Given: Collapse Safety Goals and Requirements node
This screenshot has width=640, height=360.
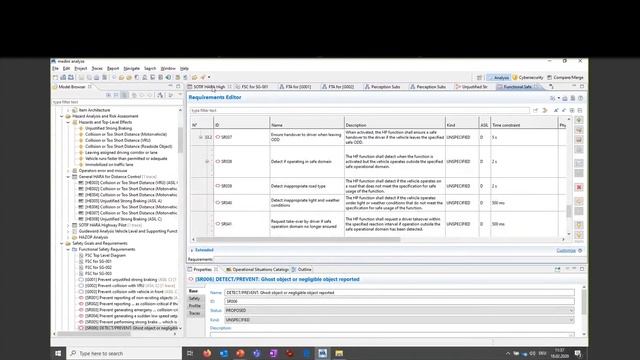Looking at the screenshot, I should 62,243.
